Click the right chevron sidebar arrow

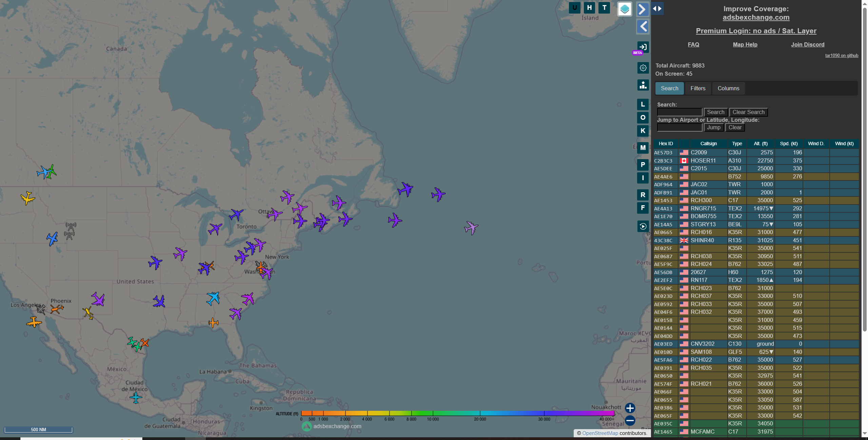643,9
